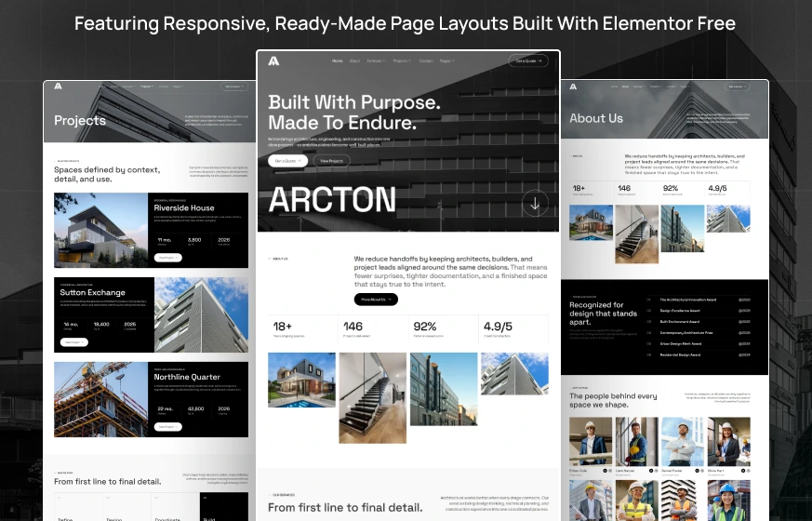This screenshot has width=812, height=521.
Task: Open staircase photo on About Us page
Action: pyautogui.click(x=637, y=234)
